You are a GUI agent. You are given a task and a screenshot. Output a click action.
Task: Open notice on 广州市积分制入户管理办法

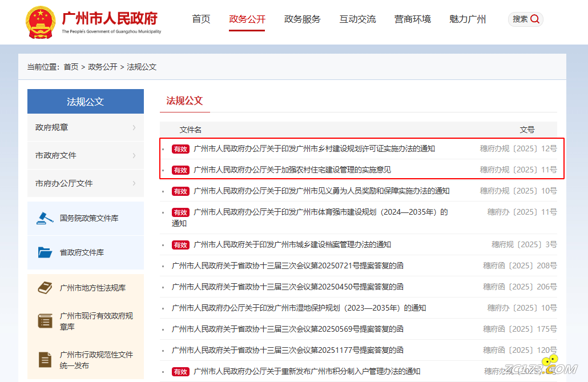tap(307, 372)
